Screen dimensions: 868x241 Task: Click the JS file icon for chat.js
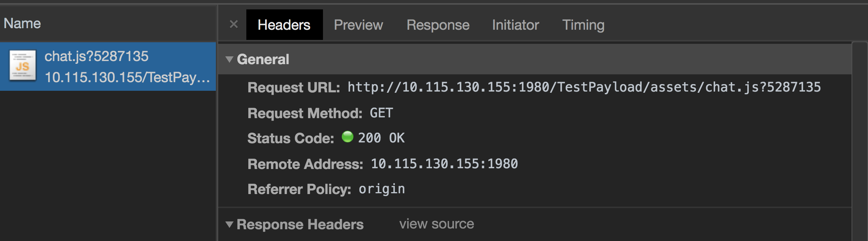tap(23, 66)
